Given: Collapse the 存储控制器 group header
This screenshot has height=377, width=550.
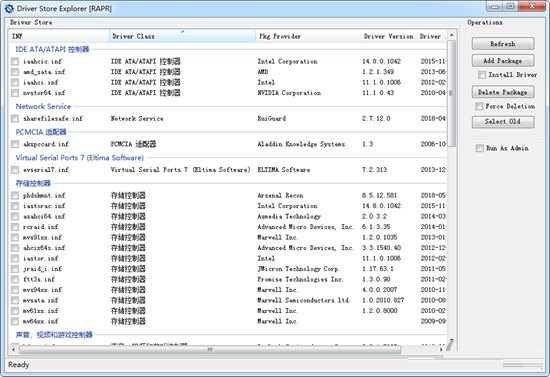Looking at the screenshot, I should (x=33, y=183).
